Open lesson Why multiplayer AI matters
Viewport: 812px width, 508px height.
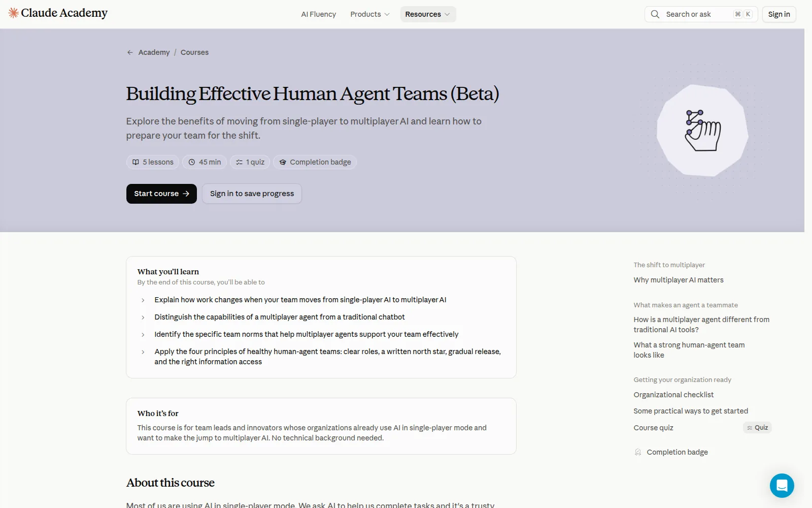(679, 280)
